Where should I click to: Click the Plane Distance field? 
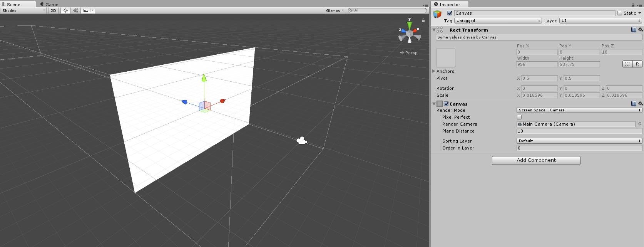(579, 131)
